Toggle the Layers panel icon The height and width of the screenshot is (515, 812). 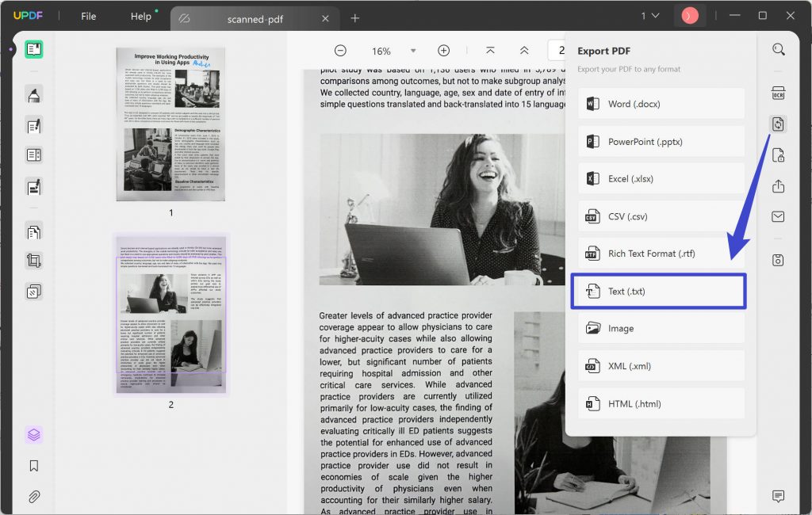(34, 435)
